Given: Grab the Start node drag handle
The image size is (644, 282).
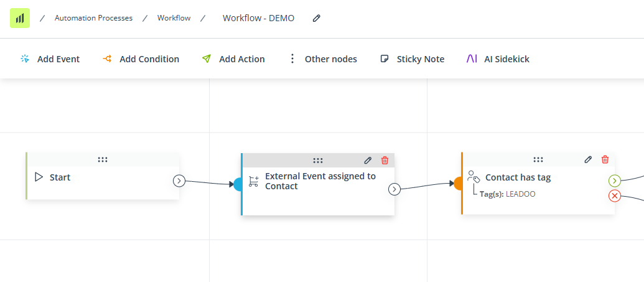Looking at the screenshot, I should coord(103,159).
